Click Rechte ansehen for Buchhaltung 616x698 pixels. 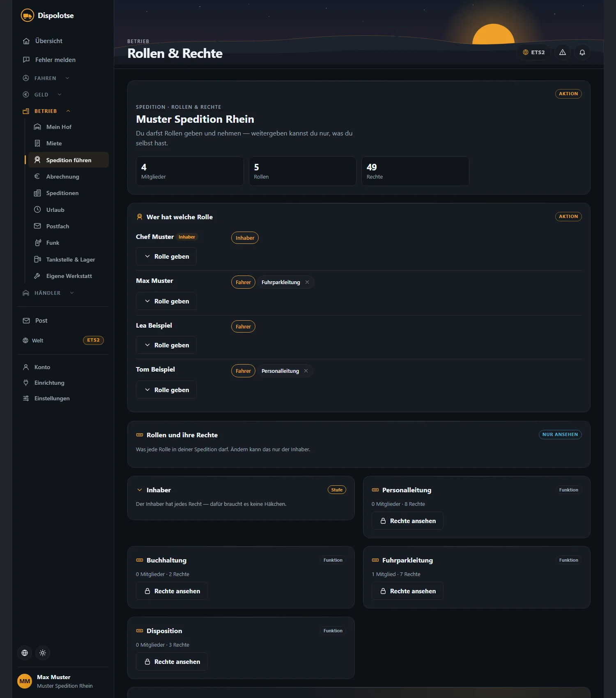point(172,591)
